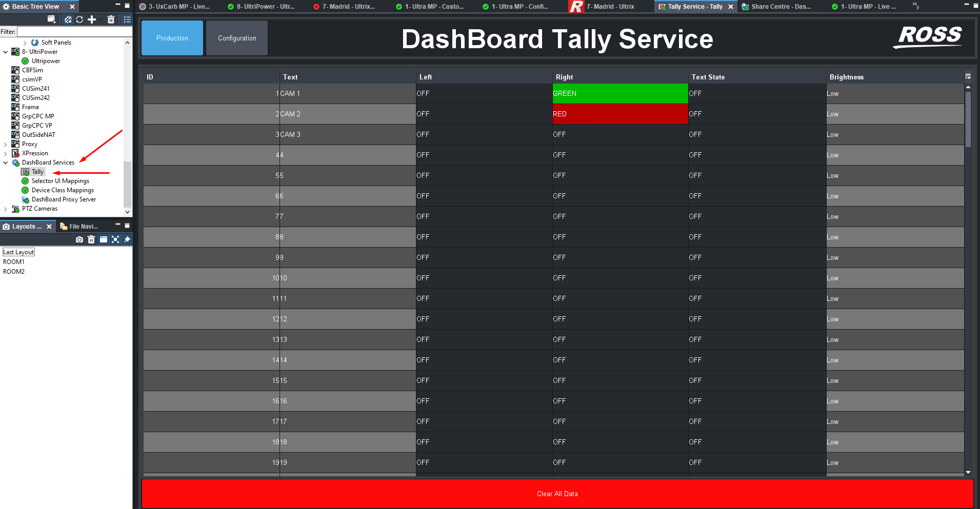Toggle the full-screen arrows icon in the Layouts toolbar
The image size is (980, 509).
click(x=115, y=239)
